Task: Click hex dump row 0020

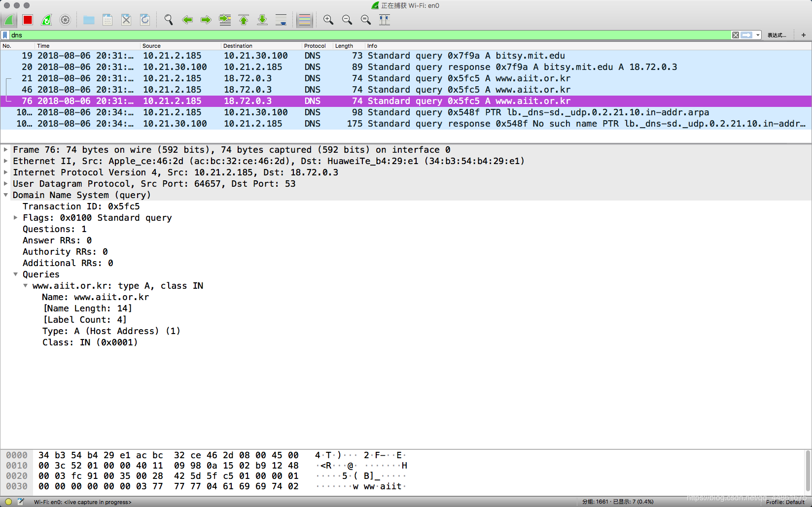Action: click(x=206, y=476)
